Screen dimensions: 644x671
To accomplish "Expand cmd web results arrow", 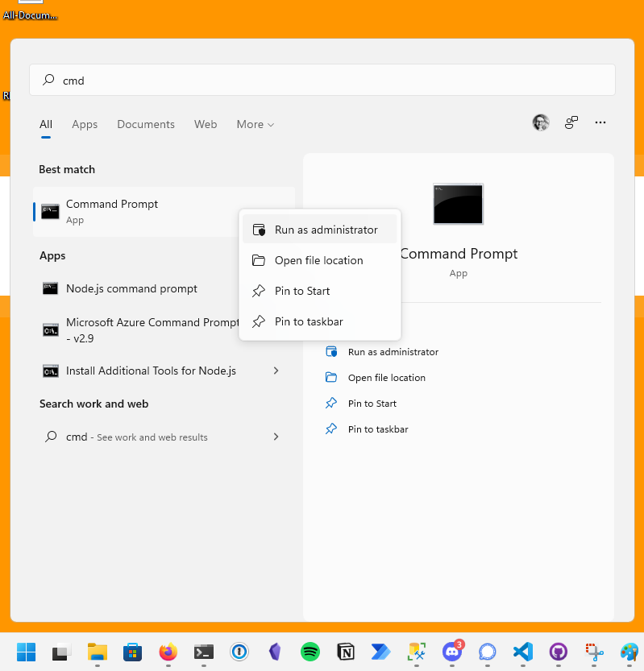I will click(x=276, y=437).
